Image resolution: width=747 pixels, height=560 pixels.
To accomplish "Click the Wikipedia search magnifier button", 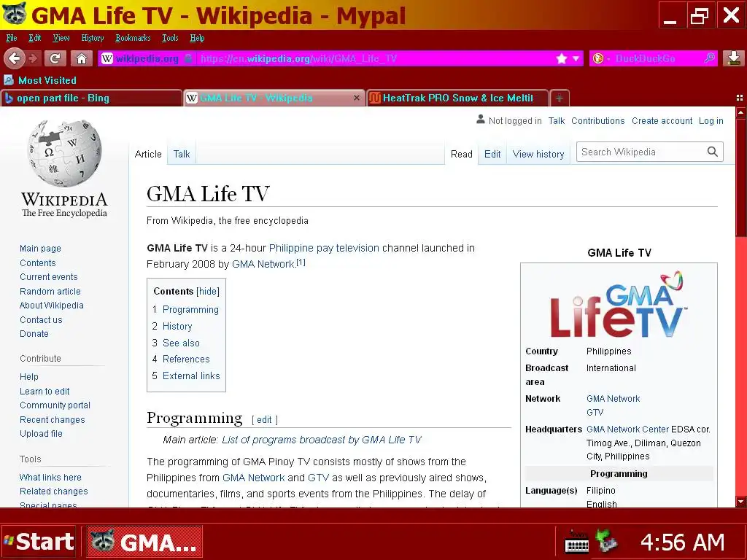I will [x=712, y=152].
